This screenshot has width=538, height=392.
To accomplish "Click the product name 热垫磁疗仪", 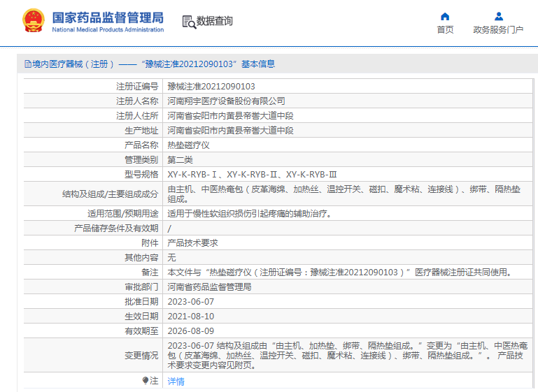I will pos(188,145).
